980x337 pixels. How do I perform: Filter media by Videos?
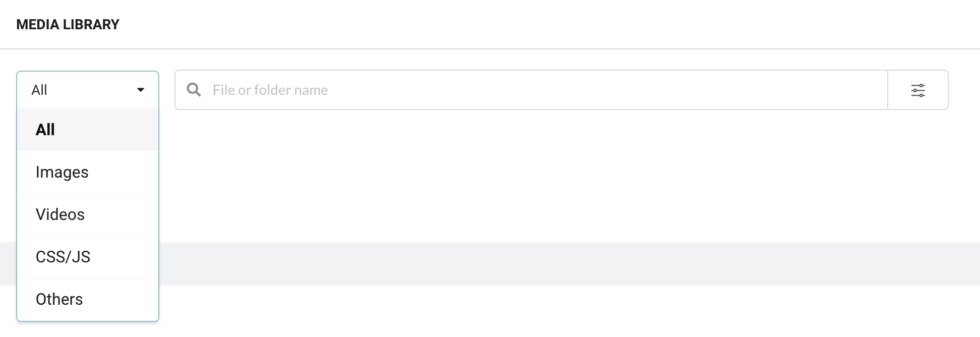point(88,214)
